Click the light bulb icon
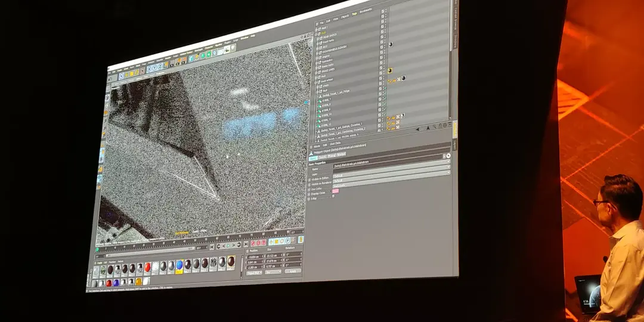 [233, 48]
